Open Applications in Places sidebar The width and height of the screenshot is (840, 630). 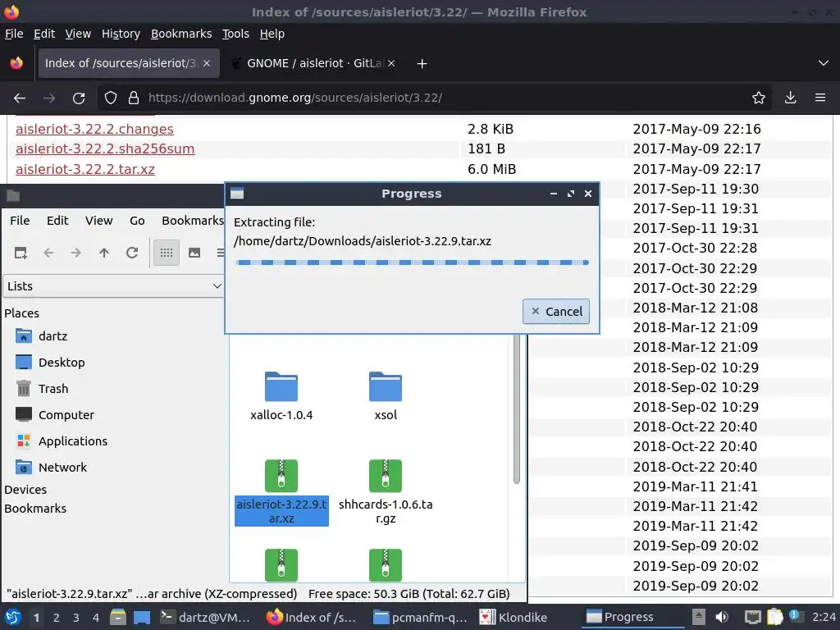coord(73,441)
